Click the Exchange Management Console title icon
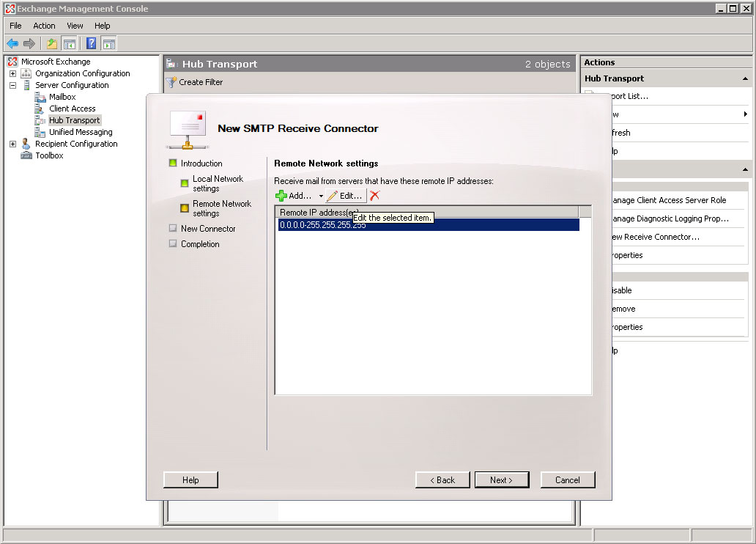Viewport: 756px width, 544px height. coord(10,8)
